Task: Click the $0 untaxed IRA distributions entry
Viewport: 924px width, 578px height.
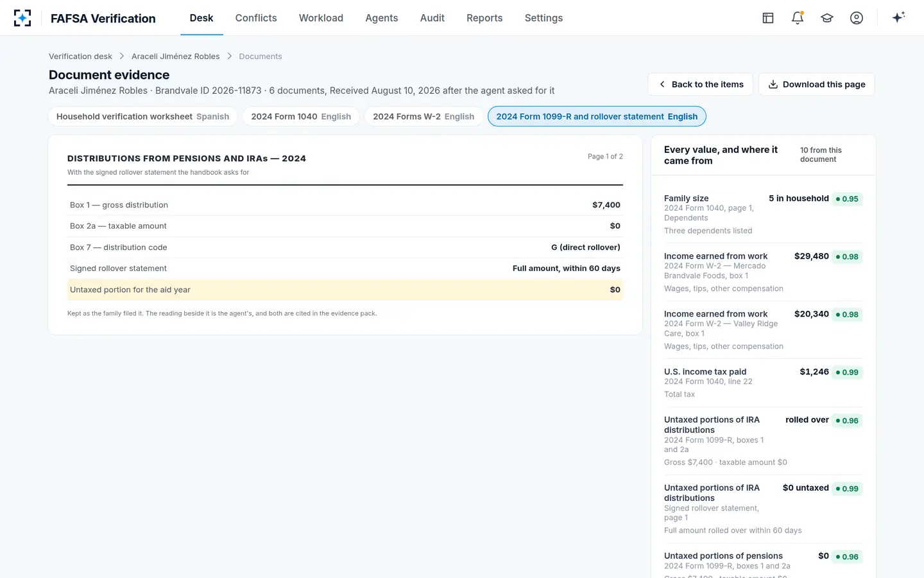Action: click(764, 509)
